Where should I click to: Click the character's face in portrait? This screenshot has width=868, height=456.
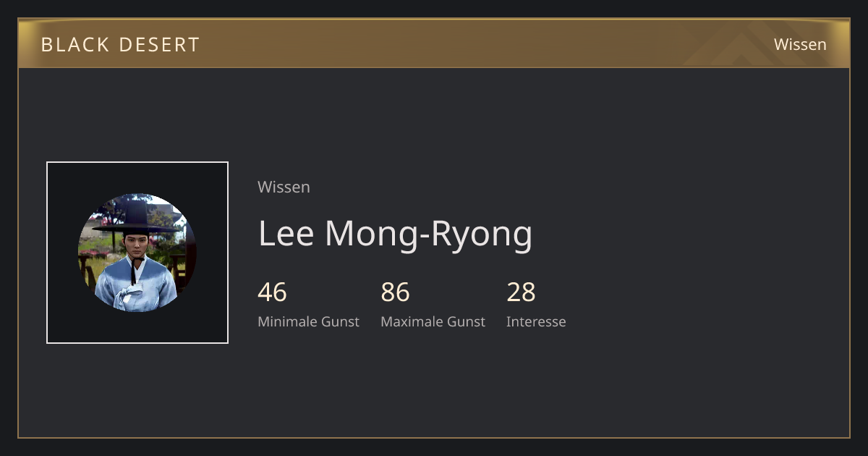click(x=135, y=244)
